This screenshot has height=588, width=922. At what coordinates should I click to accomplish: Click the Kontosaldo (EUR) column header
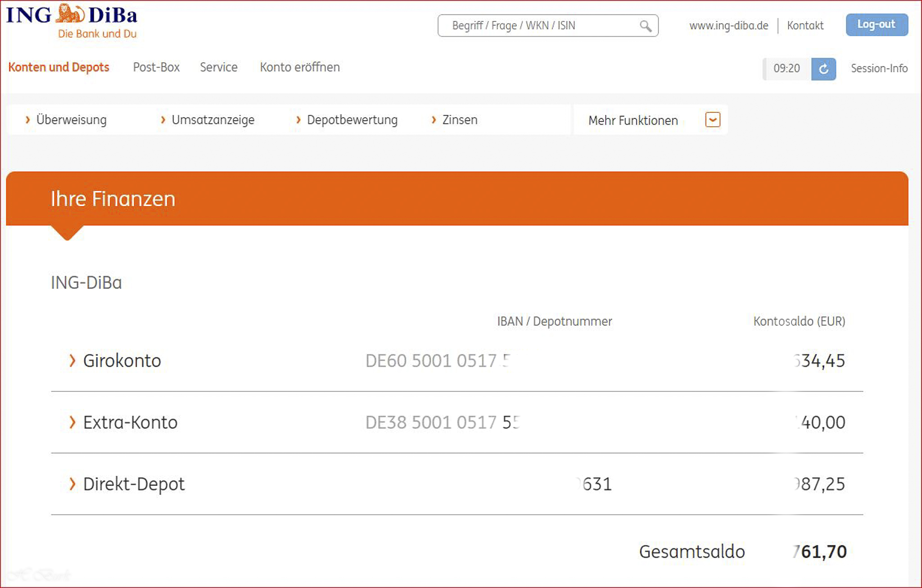click(799, 321)
